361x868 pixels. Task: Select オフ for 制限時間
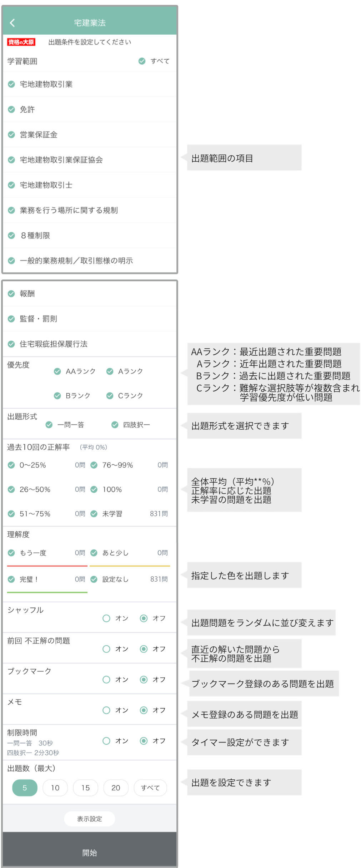point(144,741)
